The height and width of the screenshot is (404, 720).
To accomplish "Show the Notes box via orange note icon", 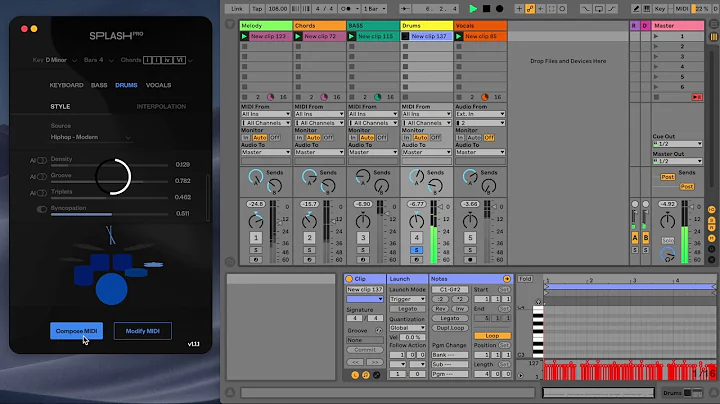I will [366, 375].
